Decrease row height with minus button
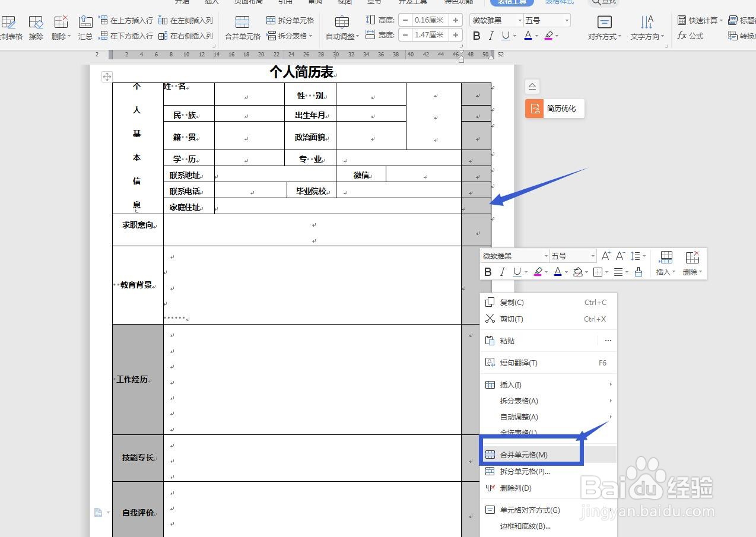Viewport: 756px width, 537px height. pos(405,20)
